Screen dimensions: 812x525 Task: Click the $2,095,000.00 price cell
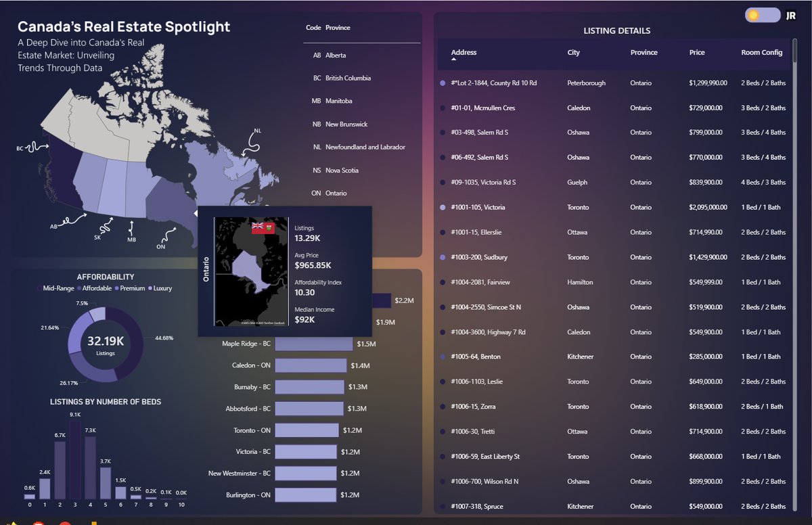point(708,207)
